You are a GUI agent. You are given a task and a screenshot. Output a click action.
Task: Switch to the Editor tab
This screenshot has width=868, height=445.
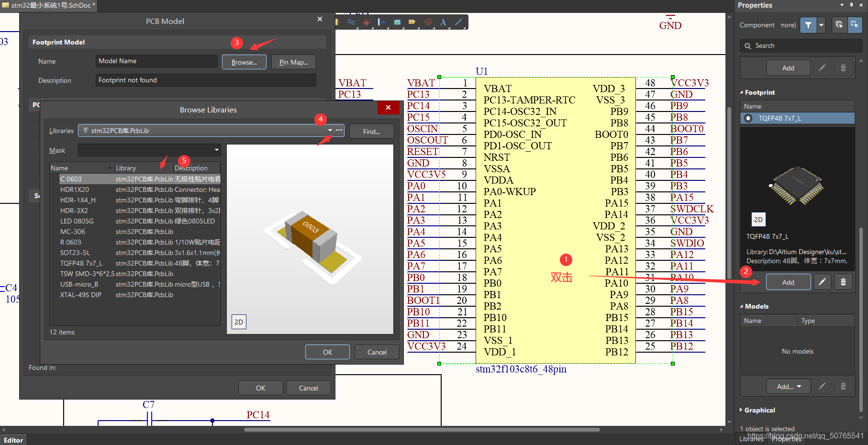[13, 440]
